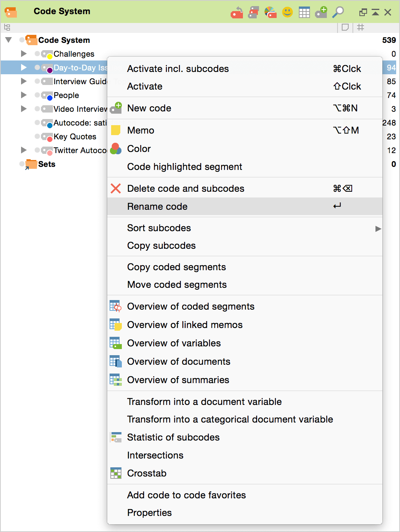Expand the People code tree

[24, 95]
